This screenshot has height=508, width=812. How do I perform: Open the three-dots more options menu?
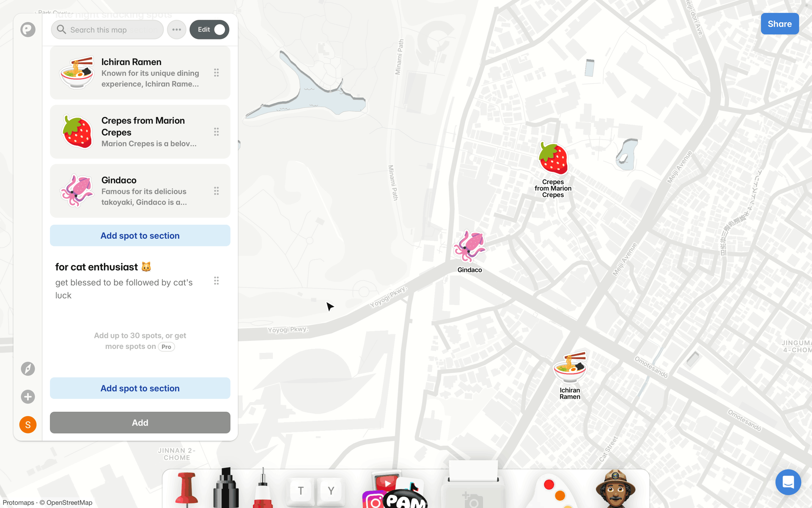tap(177, 30)
